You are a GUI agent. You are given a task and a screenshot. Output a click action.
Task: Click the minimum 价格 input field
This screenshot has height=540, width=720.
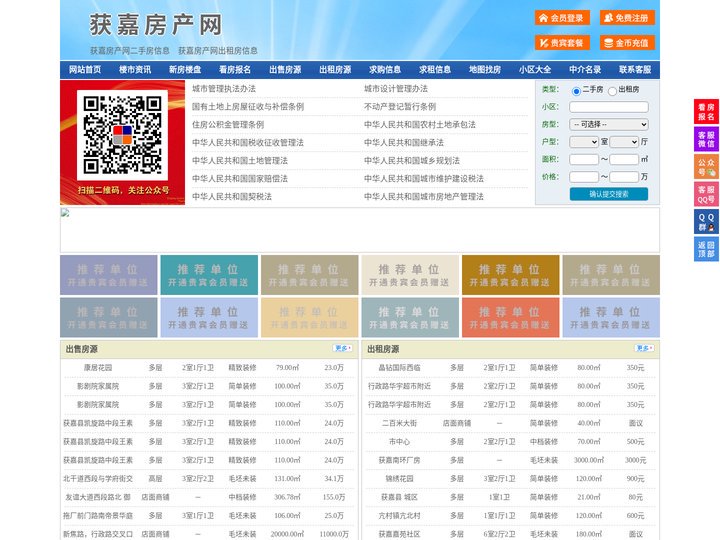(584, 177)
